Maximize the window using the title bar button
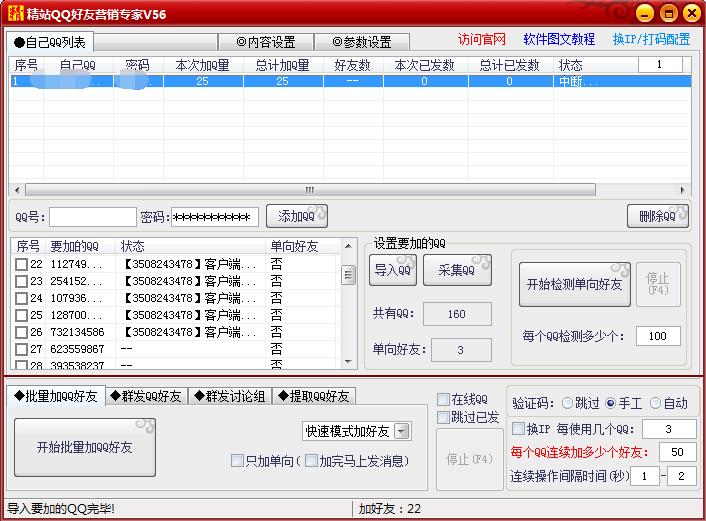706x521 pixels. (x=669, y=14)
